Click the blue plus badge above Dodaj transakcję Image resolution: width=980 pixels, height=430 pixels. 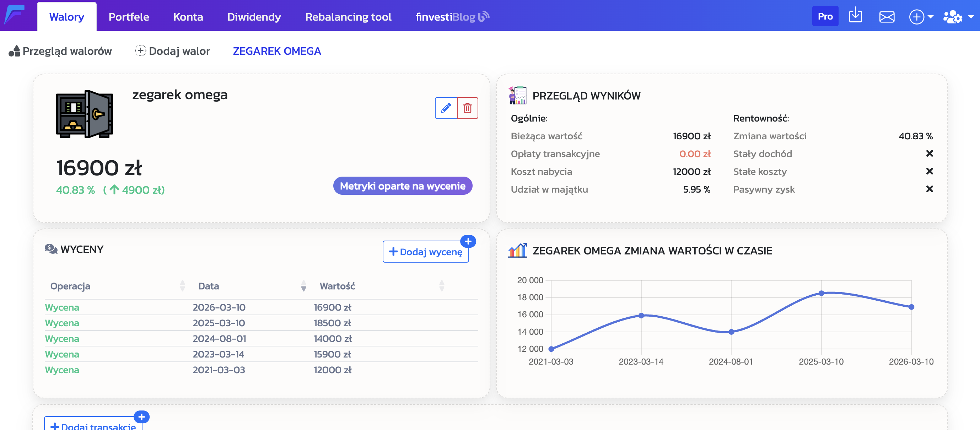click(x=141, y=417)
